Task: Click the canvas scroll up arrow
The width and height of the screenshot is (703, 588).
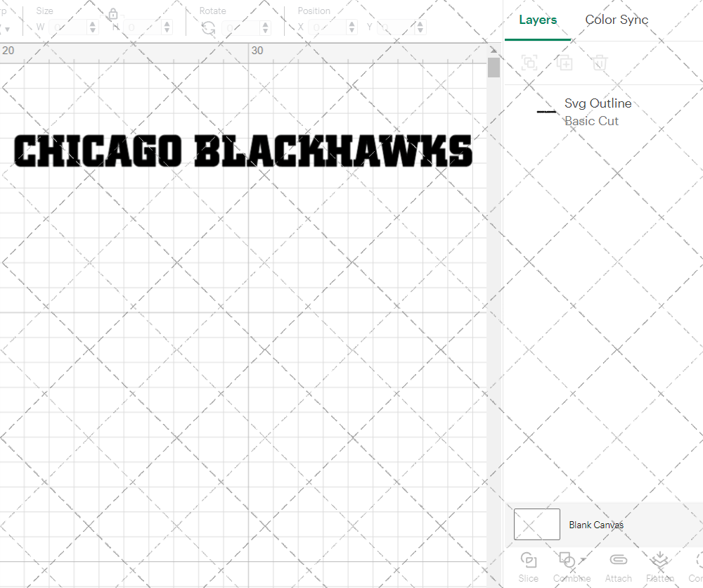Action: click(x=494, y=50)
